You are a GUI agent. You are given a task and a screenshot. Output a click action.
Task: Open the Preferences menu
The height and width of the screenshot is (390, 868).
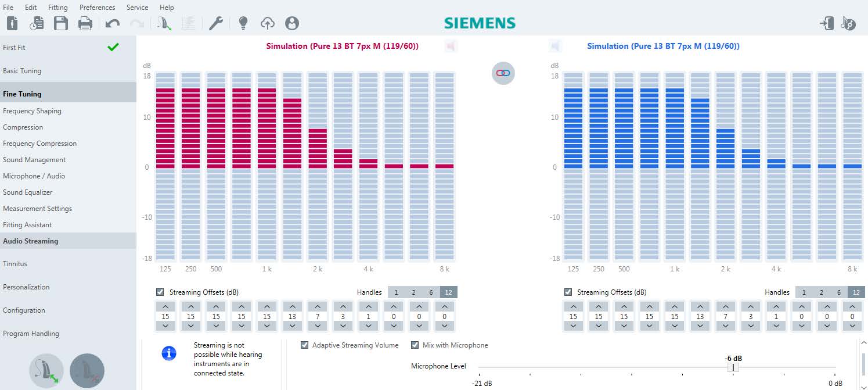97,8
